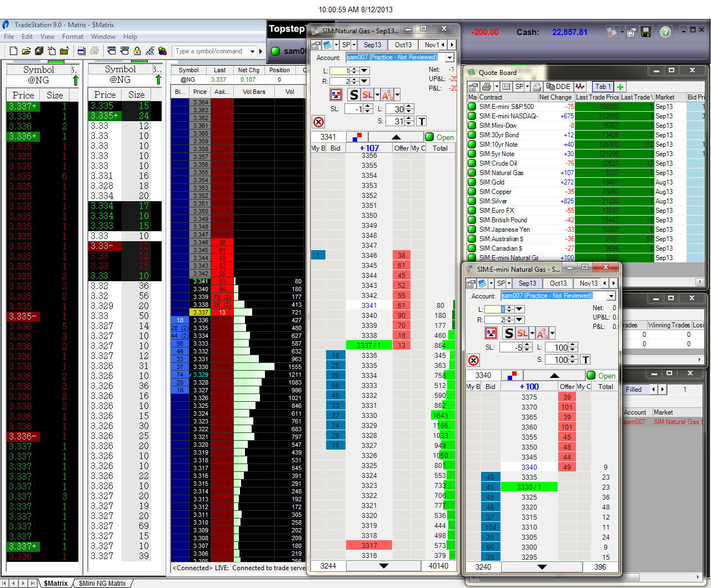Open the L quantity dropdown arrow in Natural Gas window
Image resolution: width=711 pixels, height=588 pixels.
[364, 71]
